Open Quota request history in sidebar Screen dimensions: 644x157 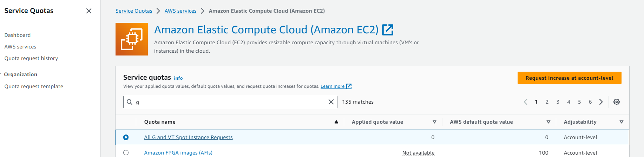point(31,58)
